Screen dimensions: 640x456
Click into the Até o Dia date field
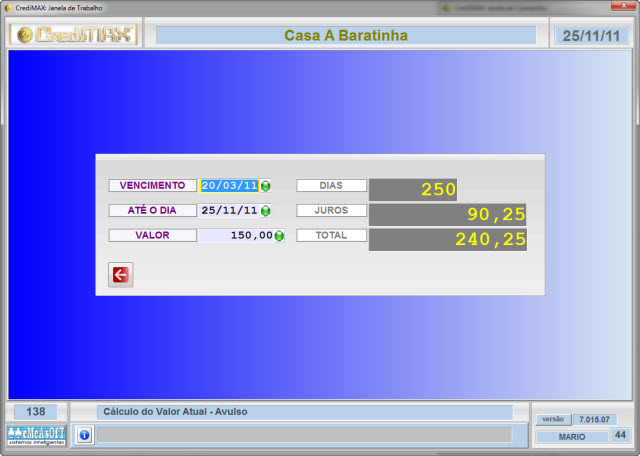[x=229, y=211]
